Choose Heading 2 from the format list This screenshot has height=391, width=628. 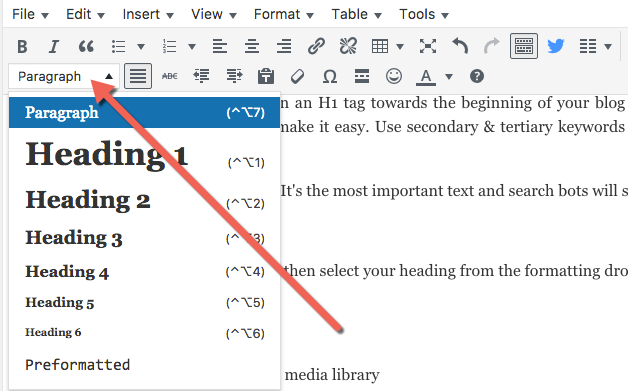[144, 200]
